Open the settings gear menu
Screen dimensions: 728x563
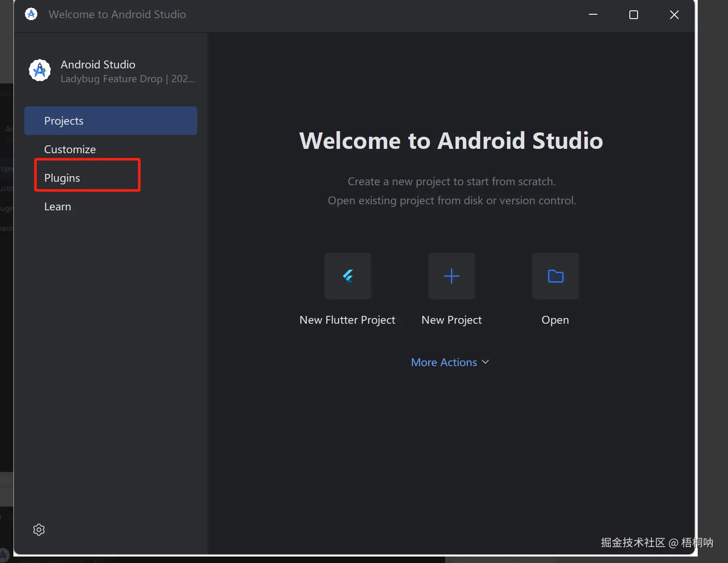click(x=39, y=530)
